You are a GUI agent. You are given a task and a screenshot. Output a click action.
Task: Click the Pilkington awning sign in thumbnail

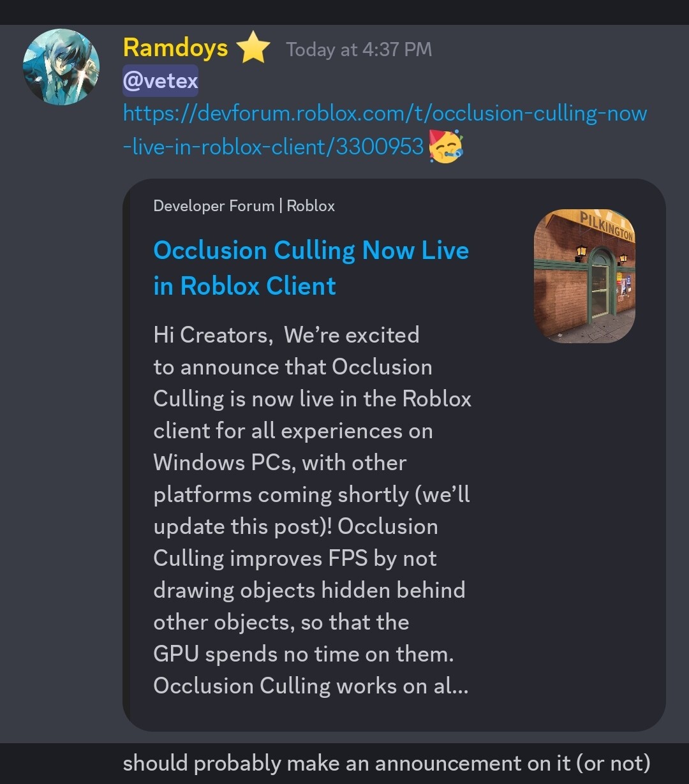tap(605, 226)
